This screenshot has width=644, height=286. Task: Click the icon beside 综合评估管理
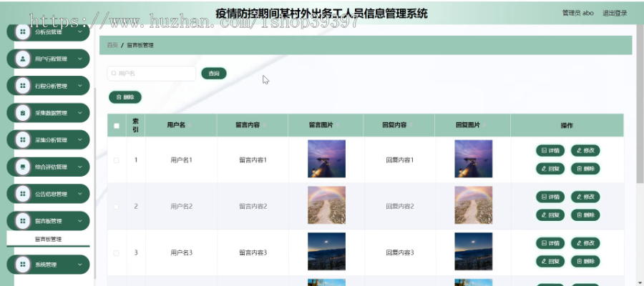pos(23,167)
